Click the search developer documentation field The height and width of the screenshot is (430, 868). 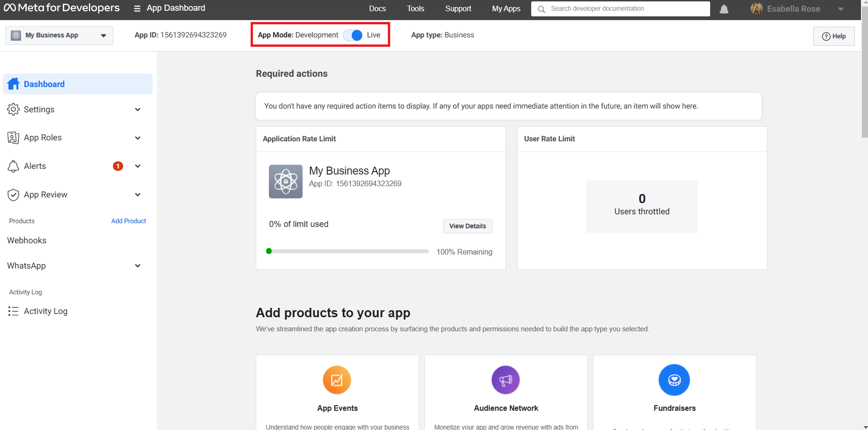[620, 9]
